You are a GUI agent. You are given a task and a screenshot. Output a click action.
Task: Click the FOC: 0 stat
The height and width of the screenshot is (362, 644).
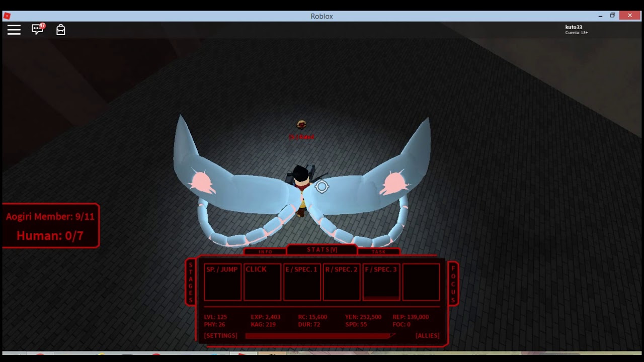tap(401, 325)
